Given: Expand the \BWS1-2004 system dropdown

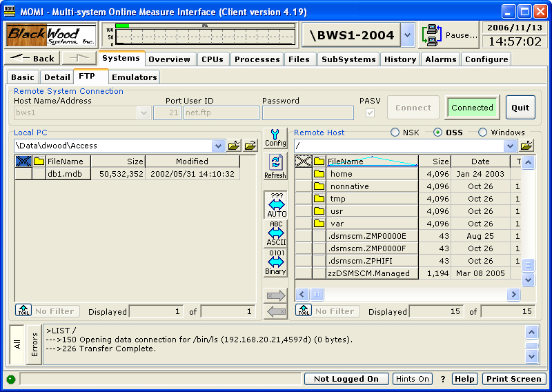Looking at the screenshot, I should coord(407,35).
